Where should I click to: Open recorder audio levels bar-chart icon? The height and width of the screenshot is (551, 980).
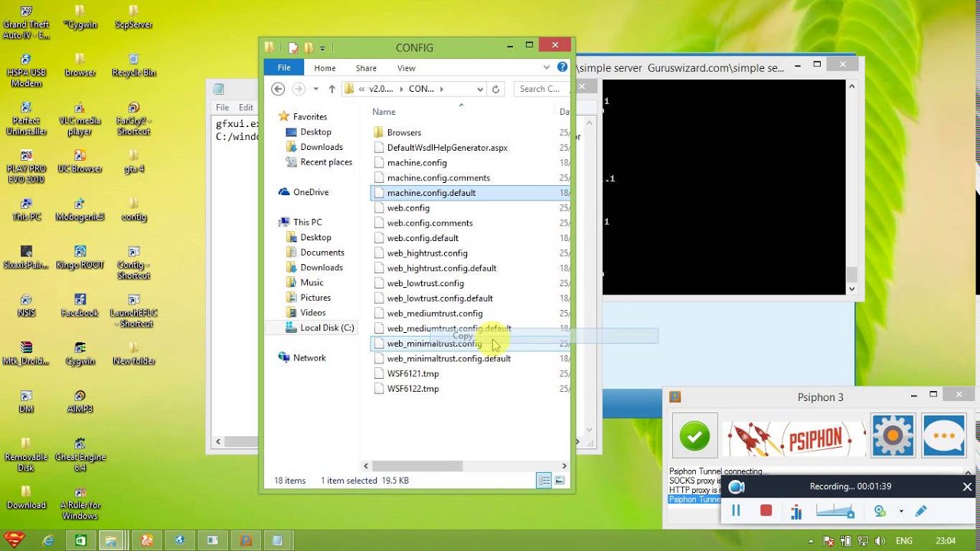(796, 511)
